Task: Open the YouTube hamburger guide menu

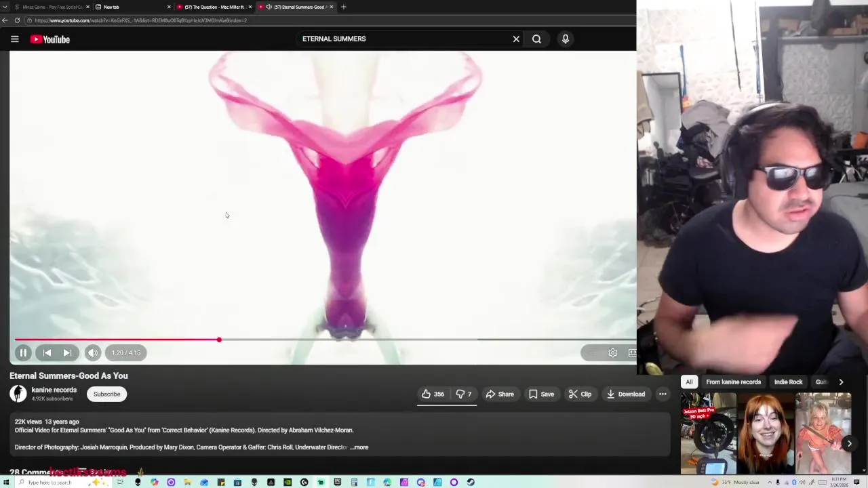Action: 14,39
